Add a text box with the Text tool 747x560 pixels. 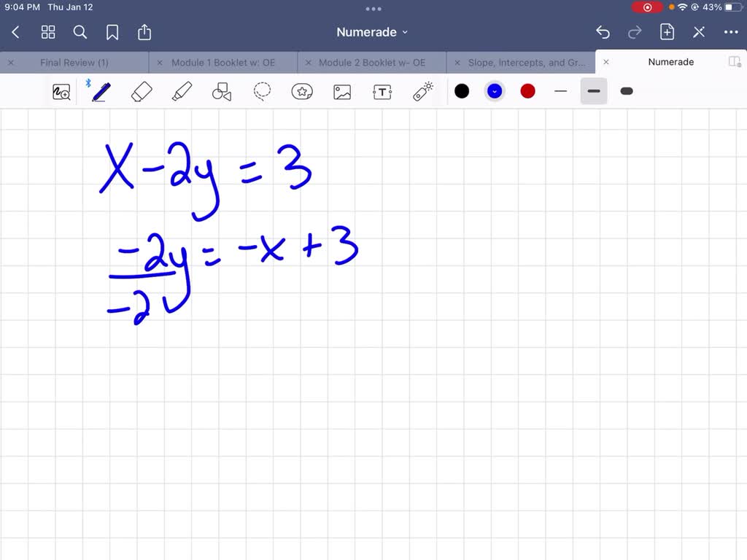382,91
